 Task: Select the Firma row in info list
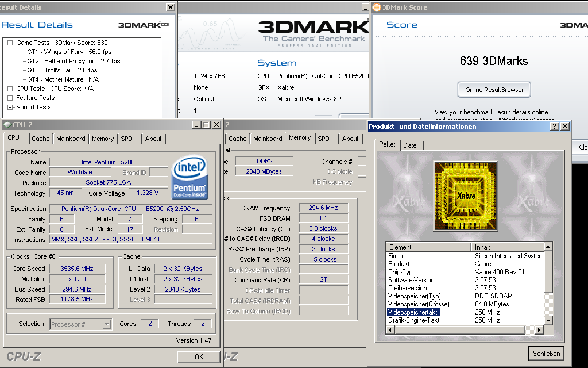[465, 256]
